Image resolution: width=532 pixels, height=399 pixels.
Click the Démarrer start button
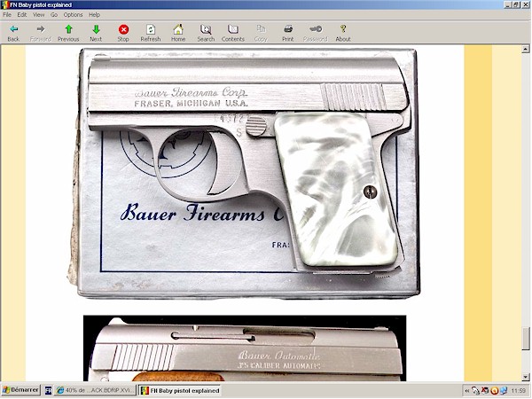coord(20,390)
